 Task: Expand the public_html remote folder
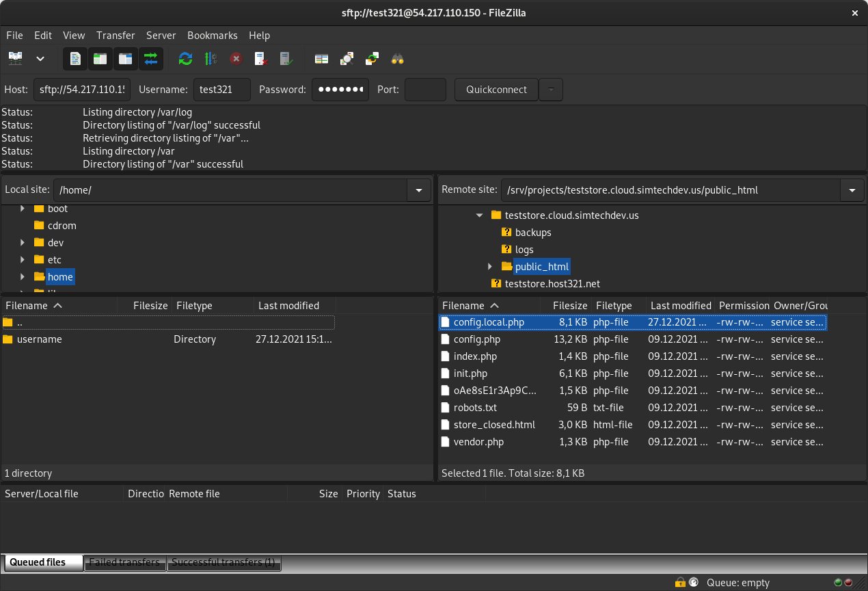point(490,267)
